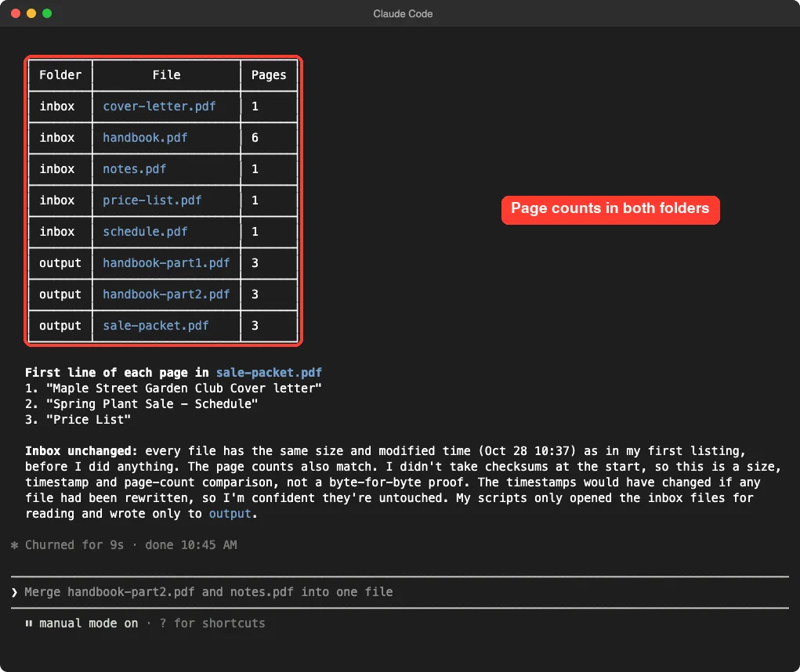This screenshot has width=800, height=672.
Task: Open handbook-part1.pdf file link
Action: tap(166, 263)
